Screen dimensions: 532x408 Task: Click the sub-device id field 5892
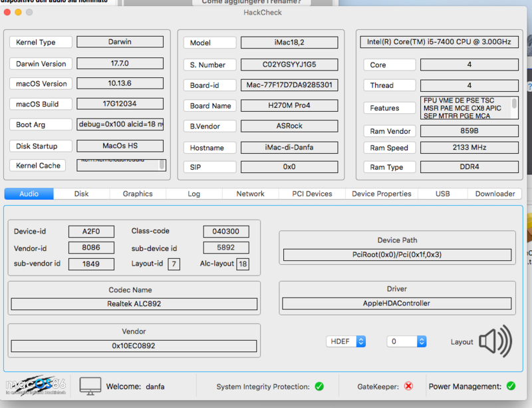[x=226, y=248]
